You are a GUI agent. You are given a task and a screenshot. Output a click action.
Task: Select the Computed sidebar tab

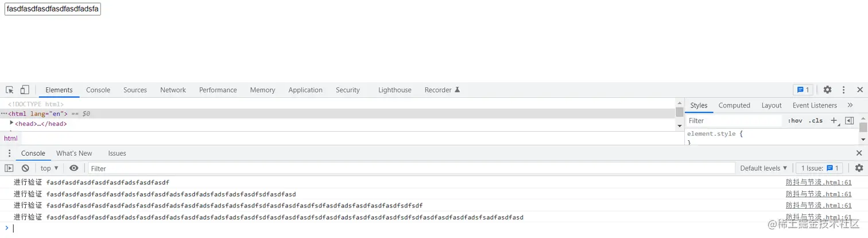click(734, 105)
